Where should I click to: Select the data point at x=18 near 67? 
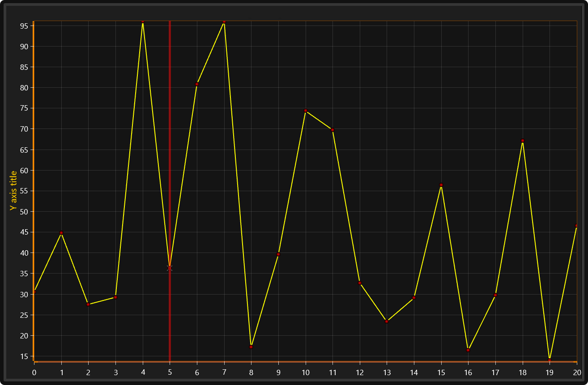[523, 141]
